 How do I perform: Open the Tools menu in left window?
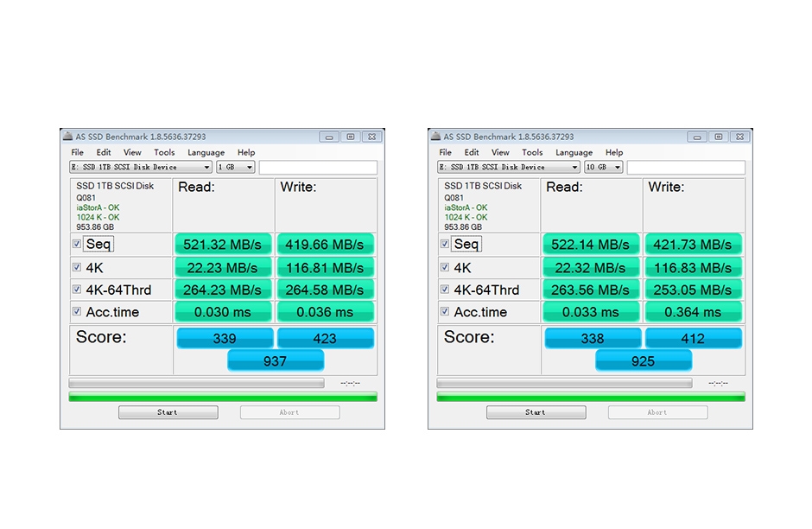click(x=164, y=153)
